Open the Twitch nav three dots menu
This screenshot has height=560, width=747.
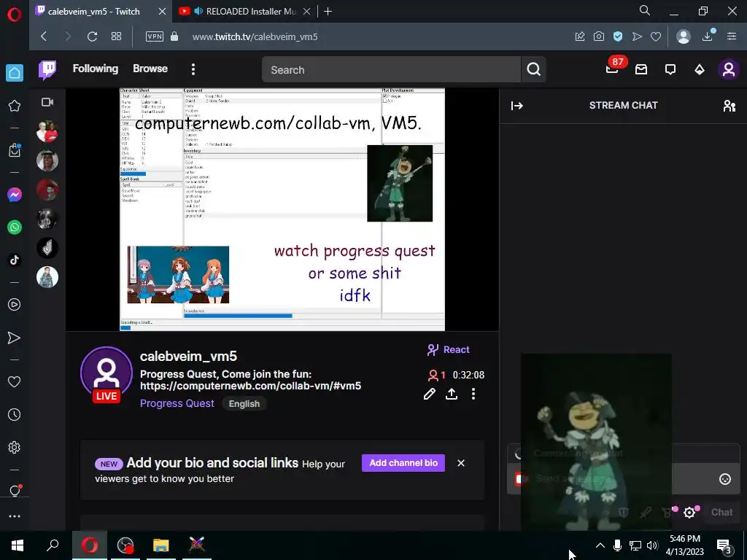point(193,69)
